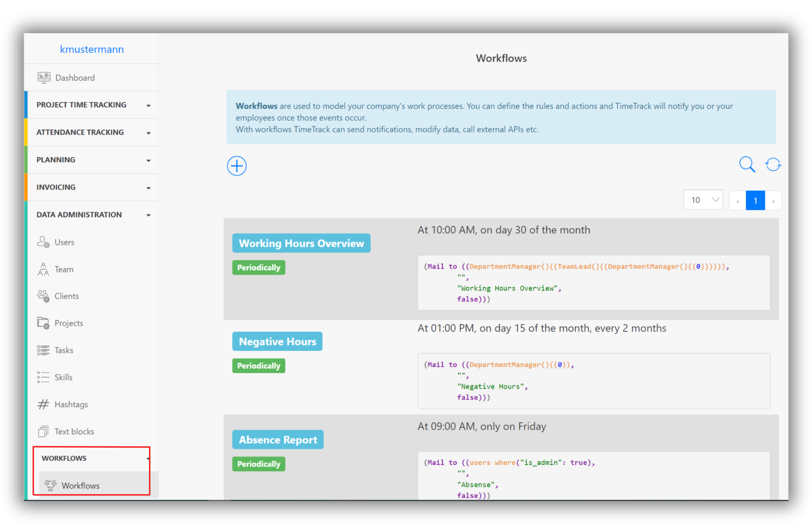Select the Tasks list icon
812x531 pixels.
pos(43,350)
